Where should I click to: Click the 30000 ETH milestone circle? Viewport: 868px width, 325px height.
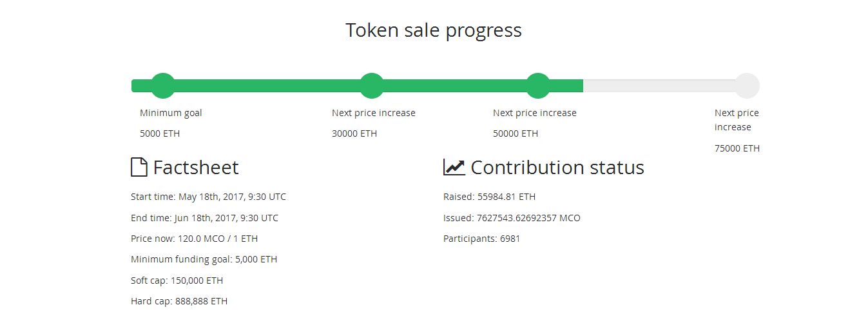pos(371,86)
